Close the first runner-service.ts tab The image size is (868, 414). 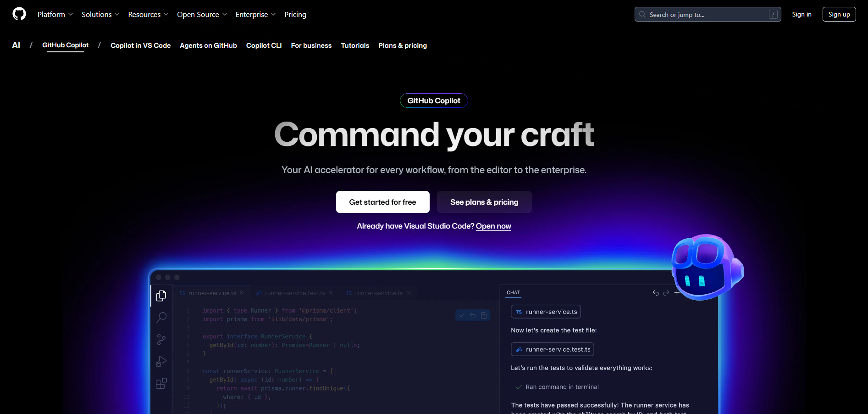(242, 293)
